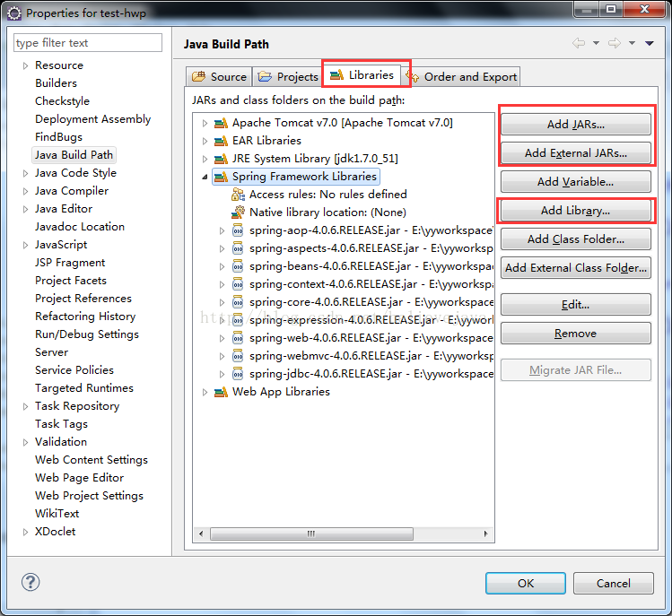The height and width of the screenshot is (616, 672).
Task: Click the spring-aspects jar file icon
Action: [238, 248]
